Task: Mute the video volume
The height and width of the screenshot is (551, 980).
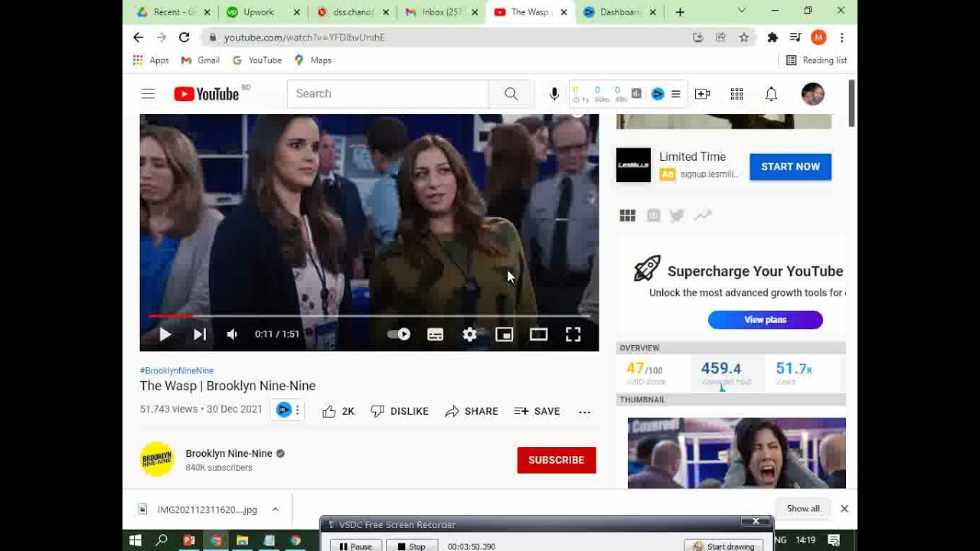Action: 232,334
